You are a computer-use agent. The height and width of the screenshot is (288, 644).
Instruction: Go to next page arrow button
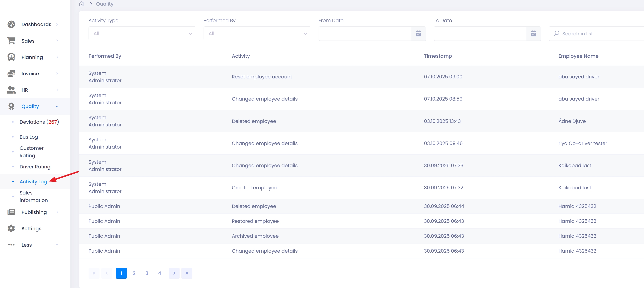pos(174,273)
